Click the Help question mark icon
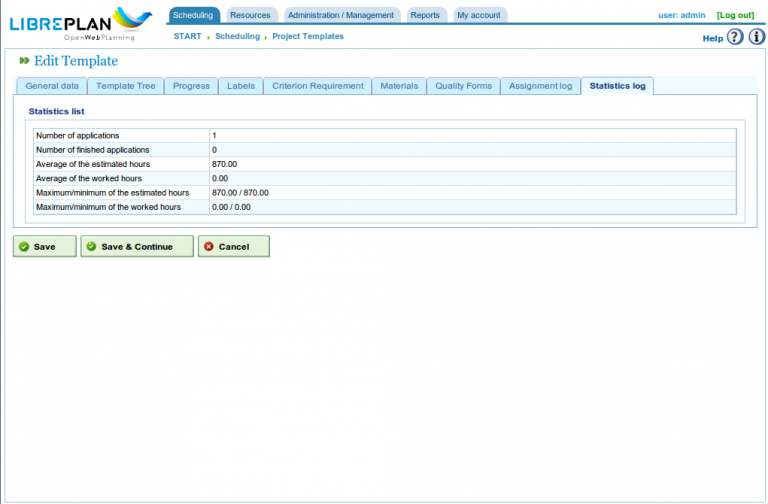Screen dimensions: 768x504 [x=735, y=37]
